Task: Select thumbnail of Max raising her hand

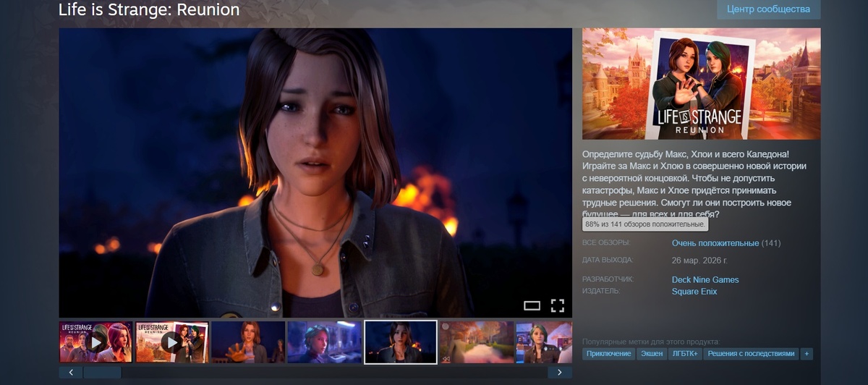Action: click(248, 342)
